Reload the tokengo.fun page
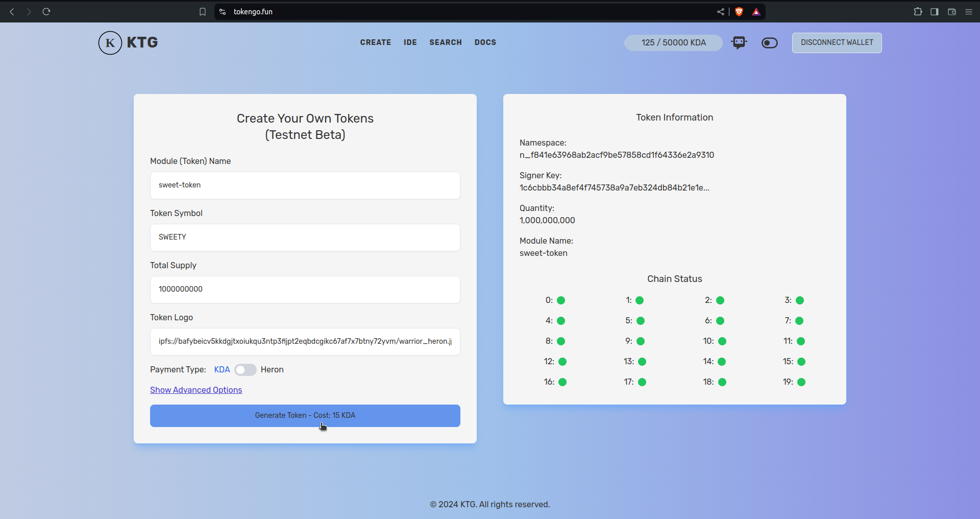The image size is (980, 519). pyautogui.click(x=46, y=12)
